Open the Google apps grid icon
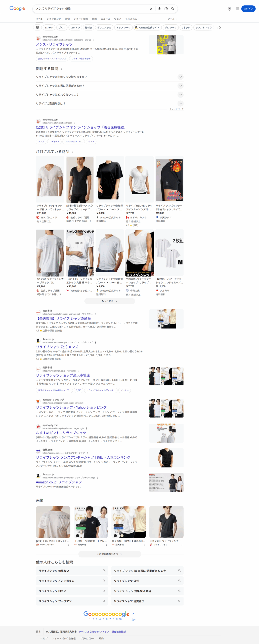The image size is (259, 644). (237, 9)
